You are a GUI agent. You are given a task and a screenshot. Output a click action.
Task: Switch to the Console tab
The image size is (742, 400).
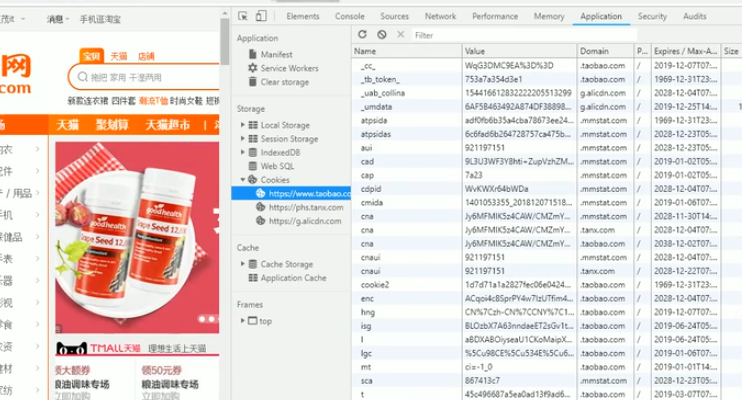coord(350,16)
